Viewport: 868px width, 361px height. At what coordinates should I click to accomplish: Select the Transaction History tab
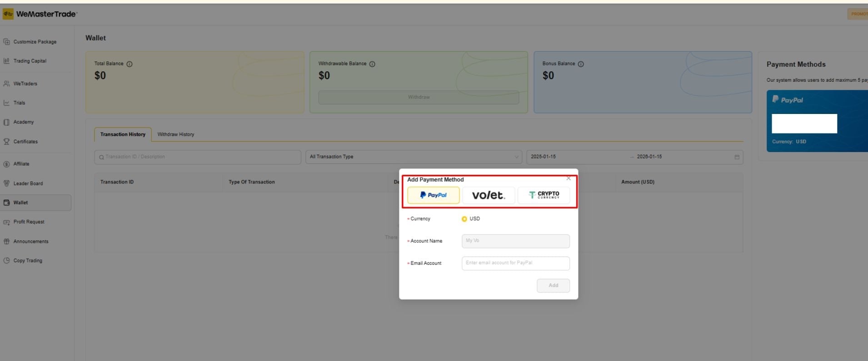coord(123,134)
